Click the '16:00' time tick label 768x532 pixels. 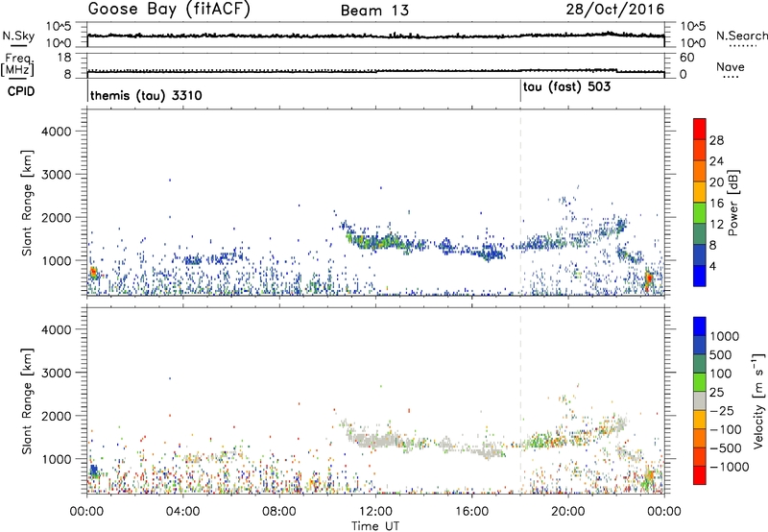pos(471,512)
